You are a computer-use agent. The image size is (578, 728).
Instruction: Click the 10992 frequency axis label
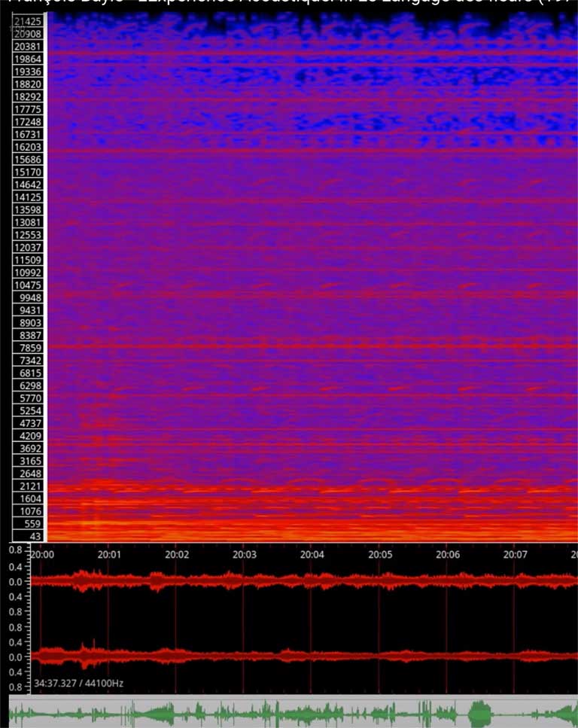(x=28, y=272)
